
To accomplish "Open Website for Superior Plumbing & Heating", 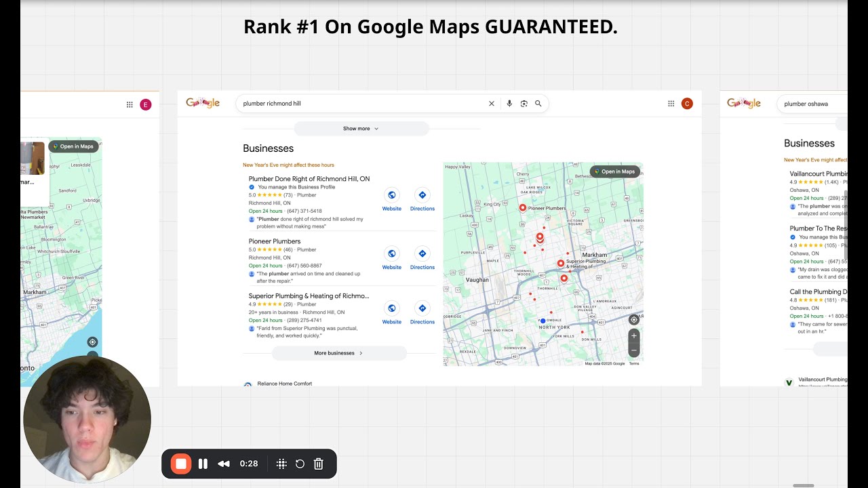I will point(392,313).
